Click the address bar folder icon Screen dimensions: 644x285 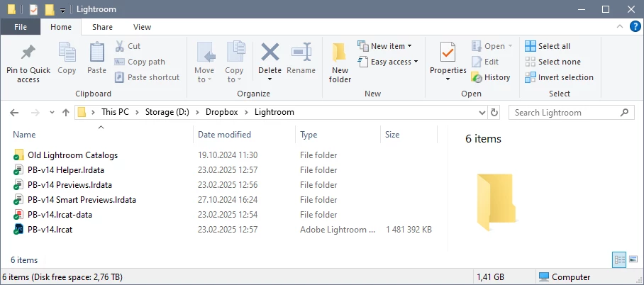click(82, 112)
